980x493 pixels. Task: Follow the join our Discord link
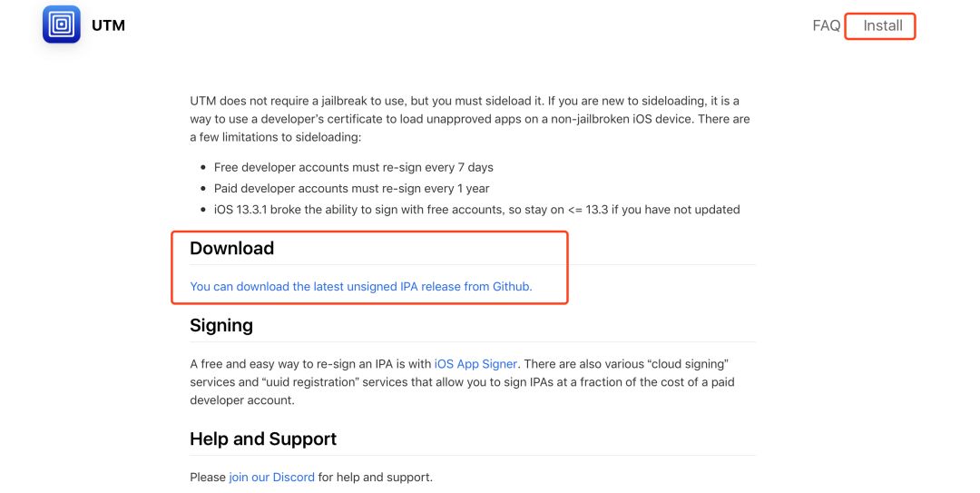[x=271, y=477]
